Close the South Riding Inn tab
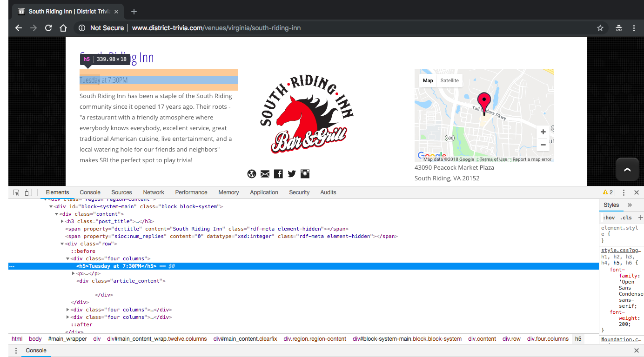The image size is (644, 357). click(116, 12)
